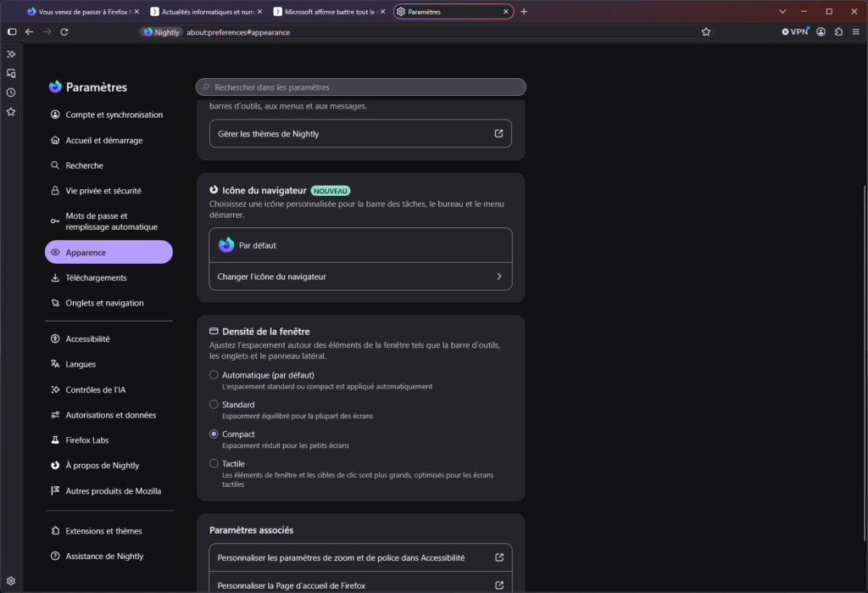Image resolution: width=868 pixels, height=593 pixels.
Task: Open Autorisations et données section
Action: [108, 415]
